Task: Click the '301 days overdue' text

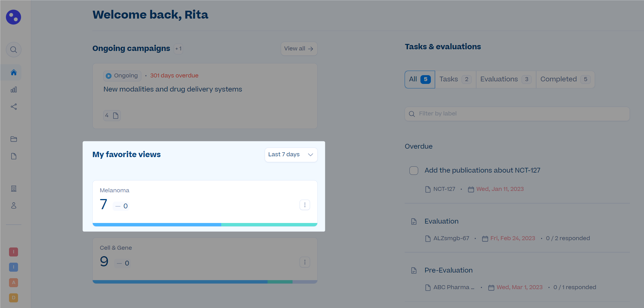Action: point(174,75)
